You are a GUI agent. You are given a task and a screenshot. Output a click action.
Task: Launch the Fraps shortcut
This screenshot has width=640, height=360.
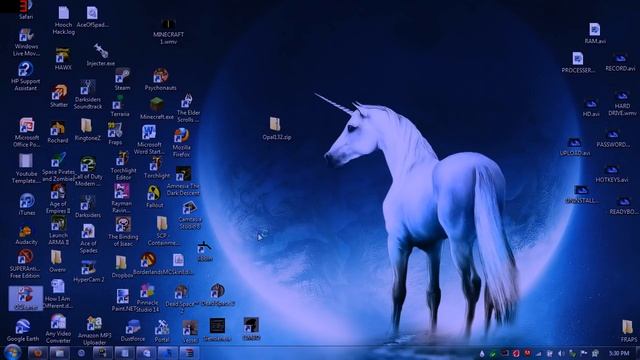coord(115,134)
